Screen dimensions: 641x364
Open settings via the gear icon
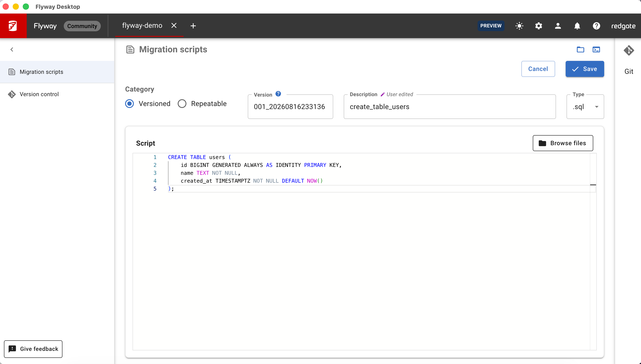pos(538,26)
